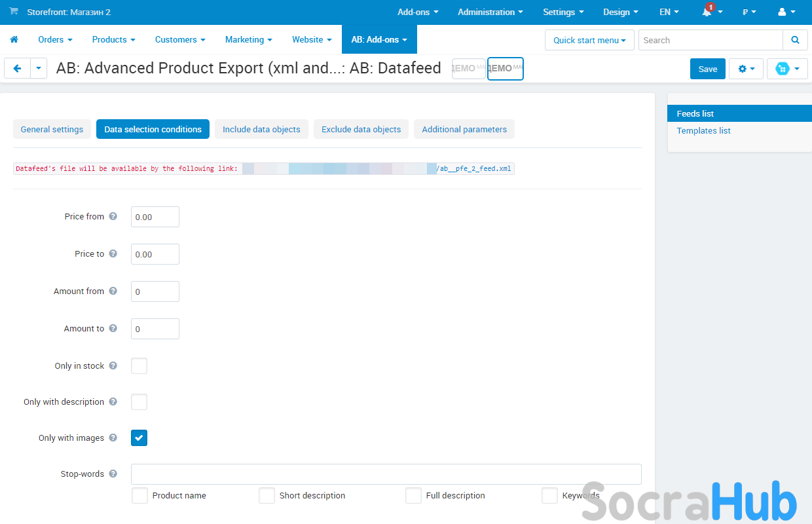
Task: Click the Amount to input field
Action: pos(155,329)
